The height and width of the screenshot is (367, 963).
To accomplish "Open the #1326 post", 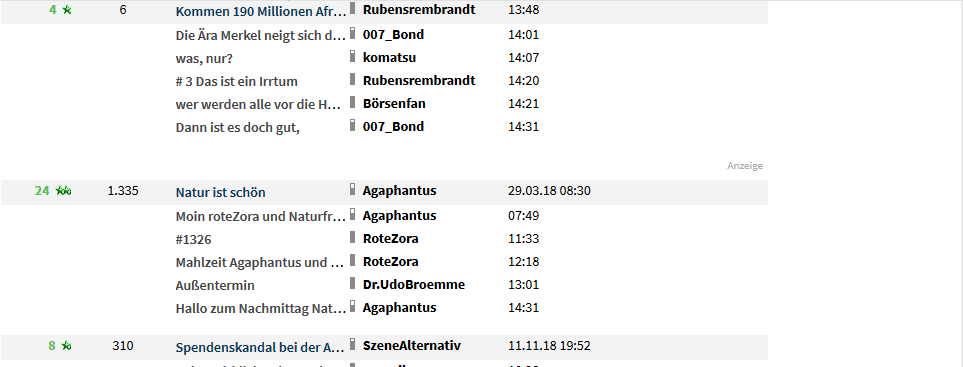I will [193, 239].
